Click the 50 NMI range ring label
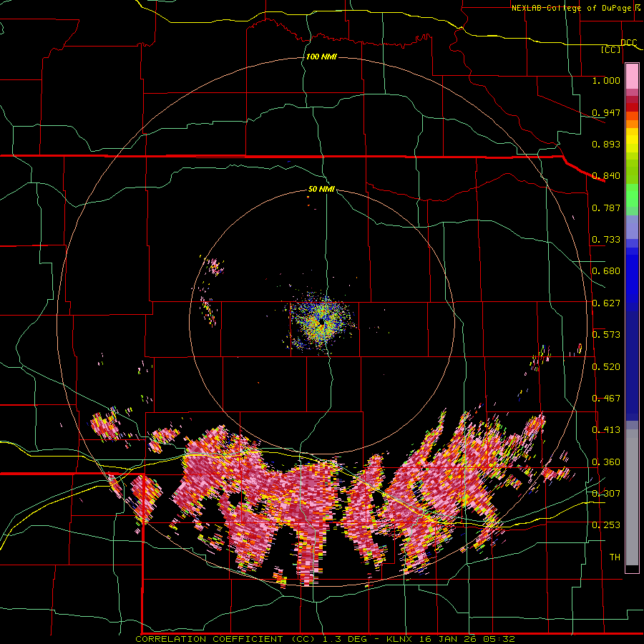 tap(321, 190)
